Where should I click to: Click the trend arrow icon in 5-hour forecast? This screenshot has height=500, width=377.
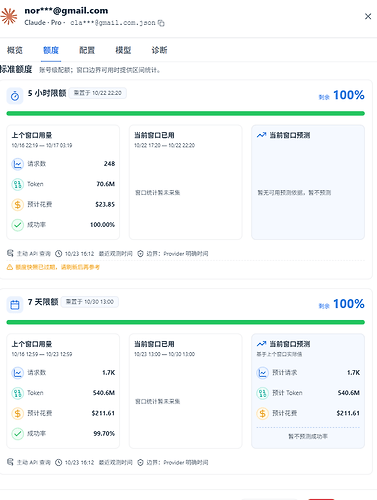coord(261,135)
